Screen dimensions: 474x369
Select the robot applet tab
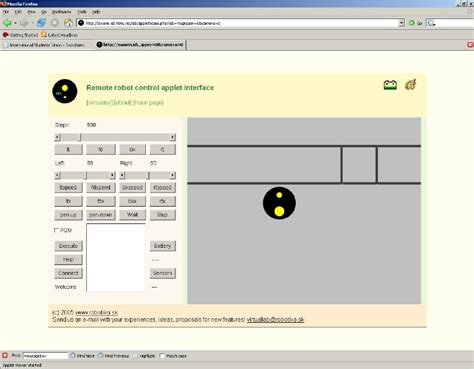(x=140, y=45)
